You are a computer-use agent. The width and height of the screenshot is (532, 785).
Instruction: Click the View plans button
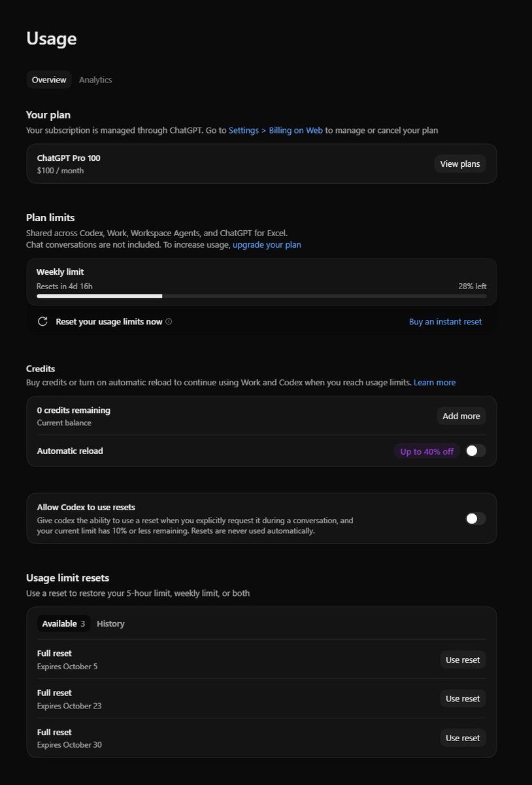click(x=460, y=164)
